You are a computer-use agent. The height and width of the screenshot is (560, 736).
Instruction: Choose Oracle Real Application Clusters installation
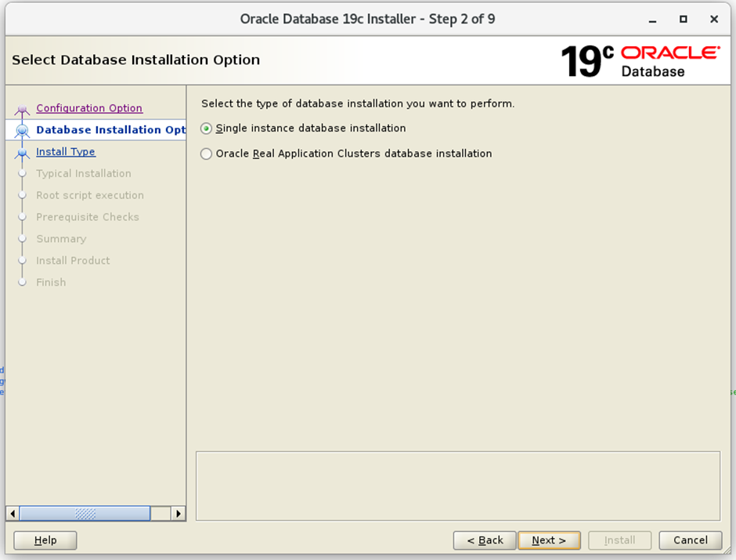346,154
